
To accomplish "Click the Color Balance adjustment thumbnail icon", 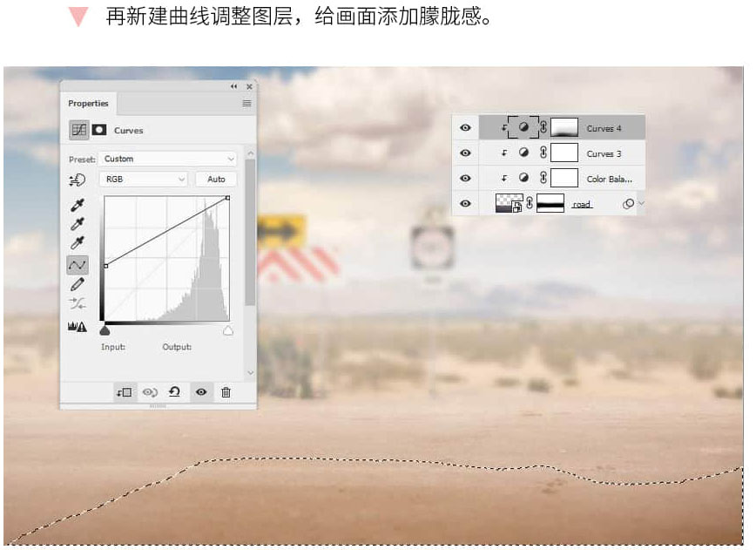I will point(523,178).
